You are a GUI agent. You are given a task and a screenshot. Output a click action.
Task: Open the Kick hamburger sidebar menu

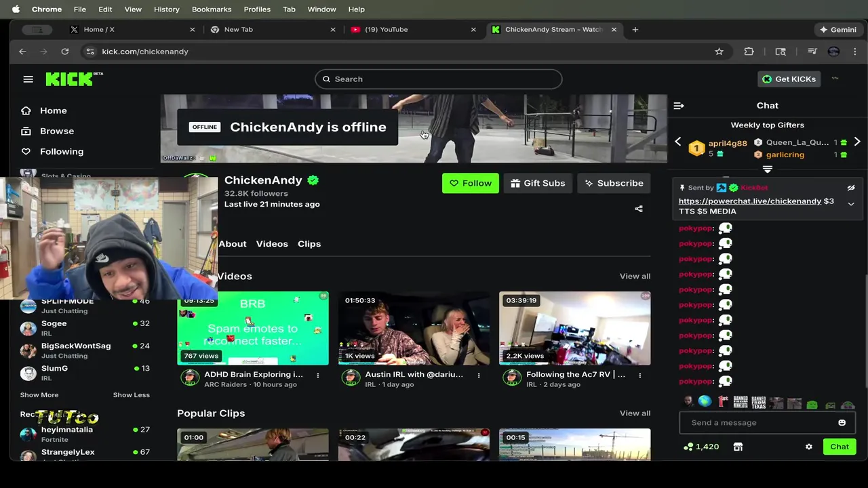click(x=28, y=79)
